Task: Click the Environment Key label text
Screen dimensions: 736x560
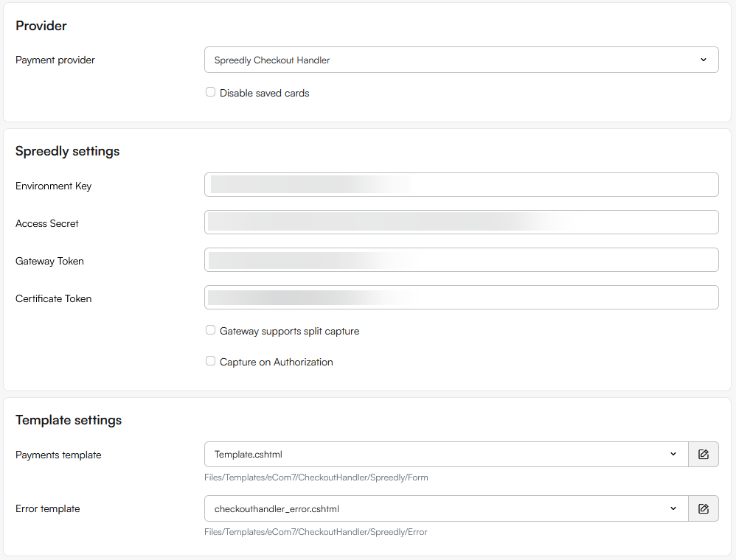Action: coord(53,186)
